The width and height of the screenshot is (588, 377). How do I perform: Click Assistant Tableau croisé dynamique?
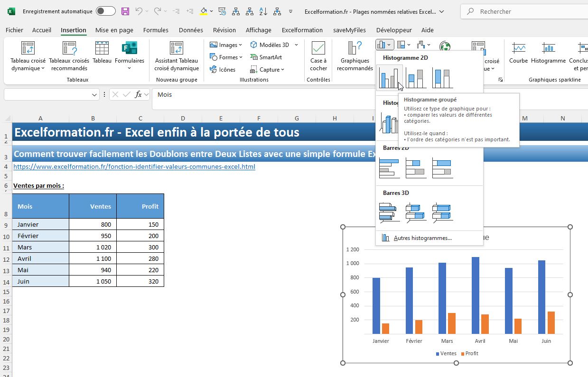tap(177, 56)
